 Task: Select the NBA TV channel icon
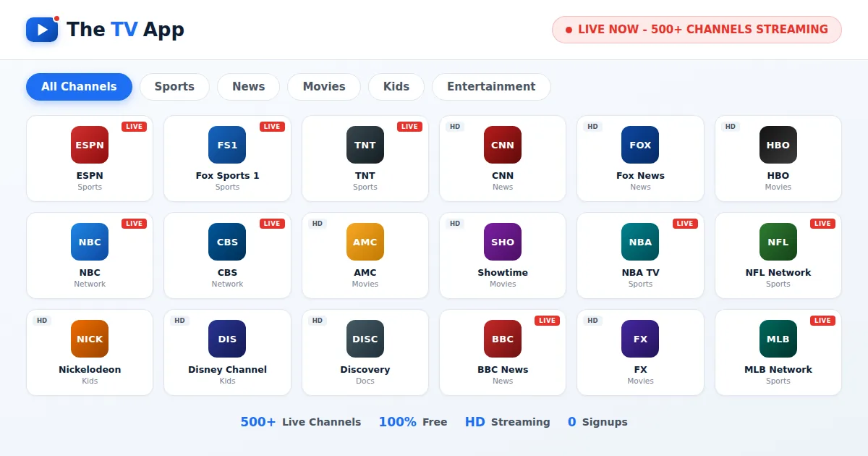[x=640, y=242]
